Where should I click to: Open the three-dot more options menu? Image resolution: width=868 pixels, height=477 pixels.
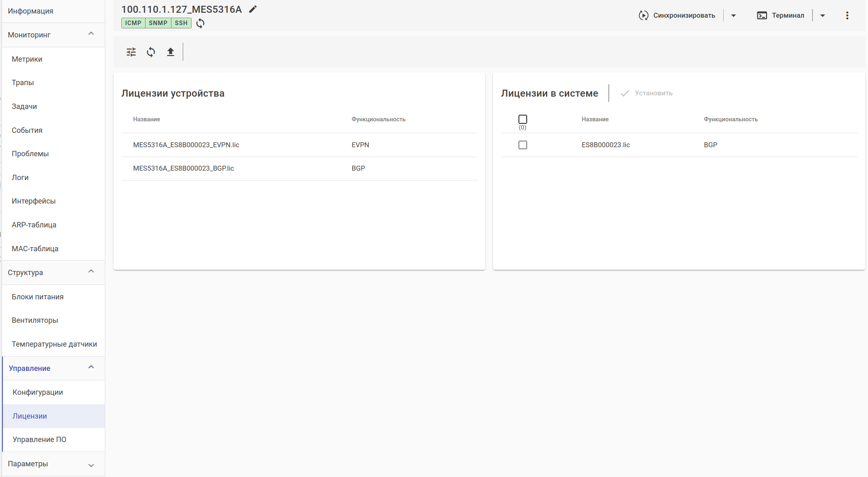tap(847, 16)
